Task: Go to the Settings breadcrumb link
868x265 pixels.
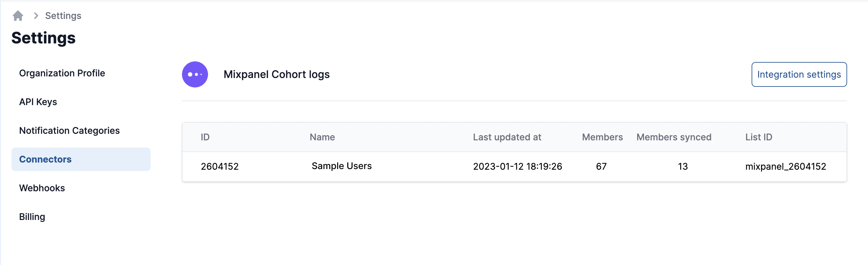Action: tap(63, 16)
